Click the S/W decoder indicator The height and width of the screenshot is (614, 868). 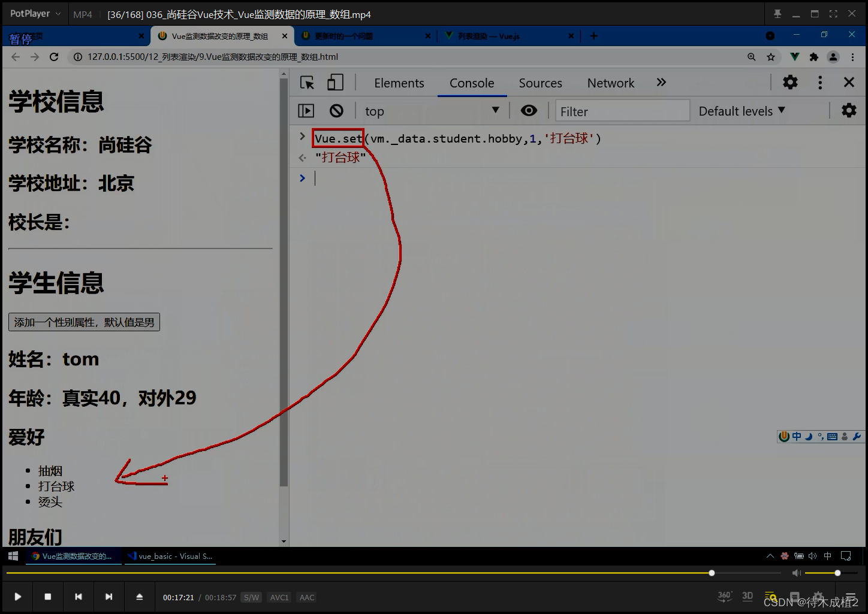point(251,597)
